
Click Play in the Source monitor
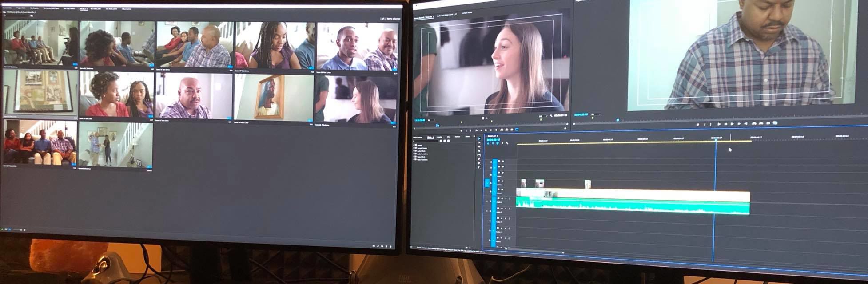pos(486,130)
